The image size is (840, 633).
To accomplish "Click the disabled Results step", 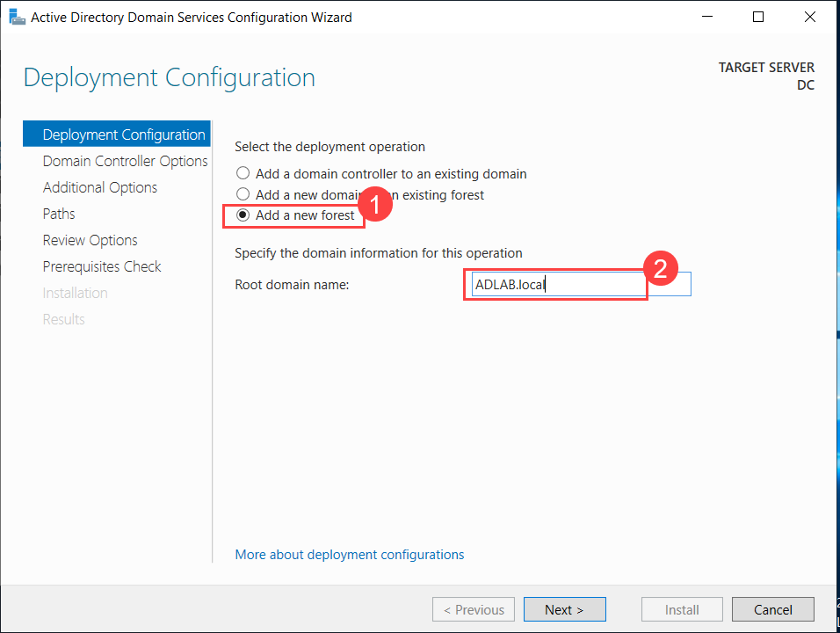I will click(64, 319).
